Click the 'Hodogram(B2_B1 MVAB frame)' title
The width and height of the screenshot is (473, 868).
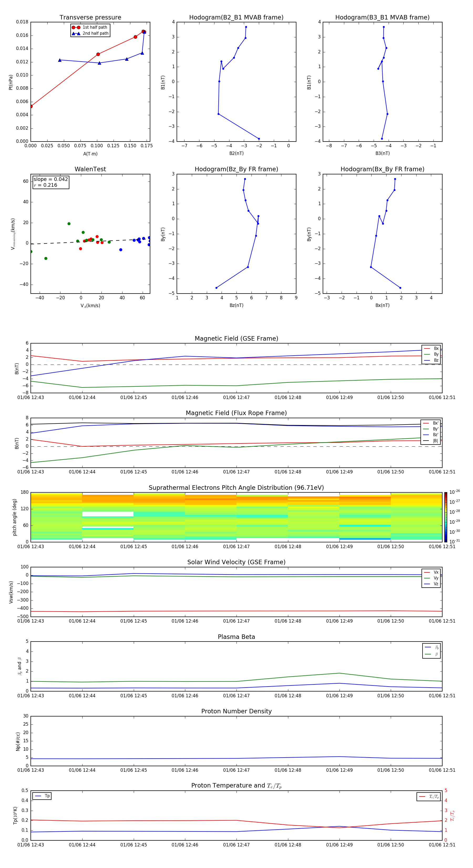(236, 17)
